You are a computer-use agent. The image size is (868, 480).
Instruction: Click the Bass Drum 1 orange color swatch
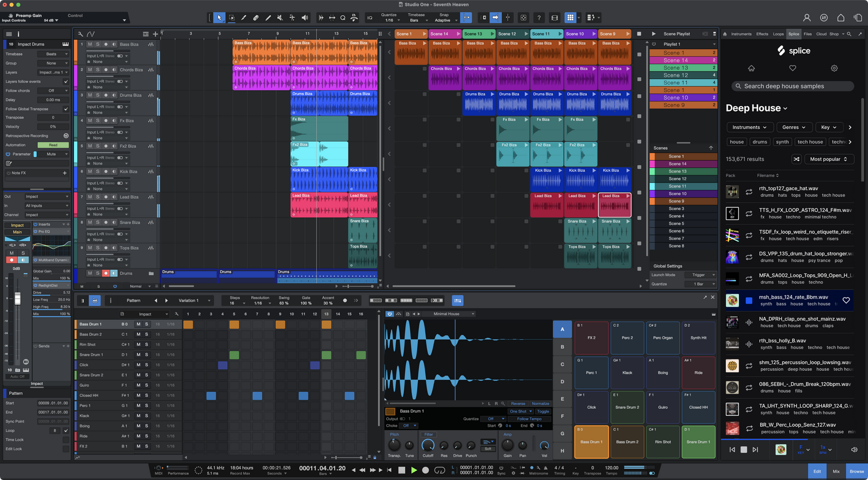click(390, 412)
